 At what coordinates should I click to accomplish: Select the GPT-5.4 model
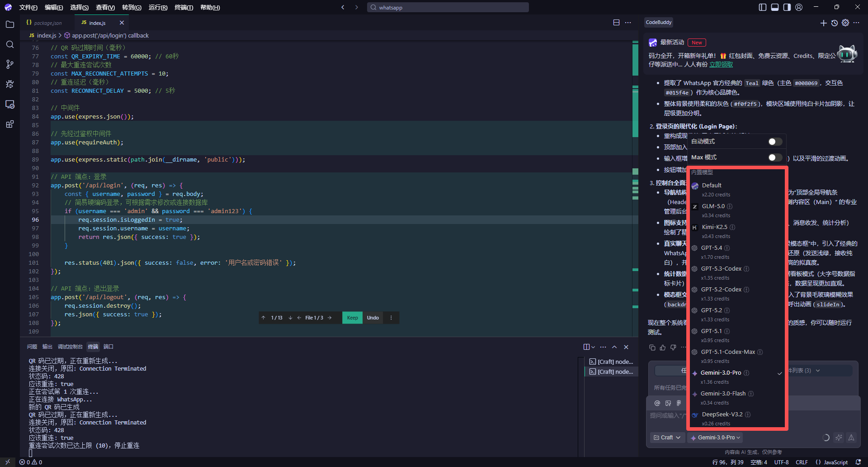pyautogui.click(x=737, y=252)
